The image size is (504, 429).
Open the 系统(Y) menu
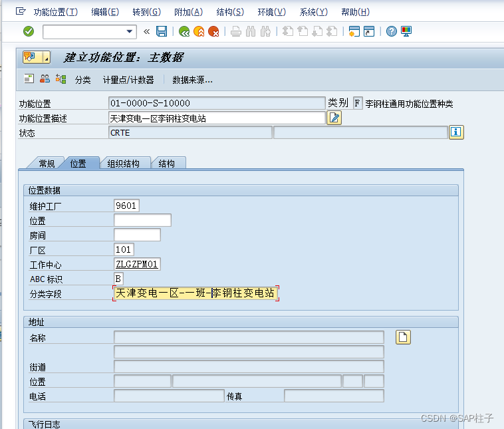(313, 12)
